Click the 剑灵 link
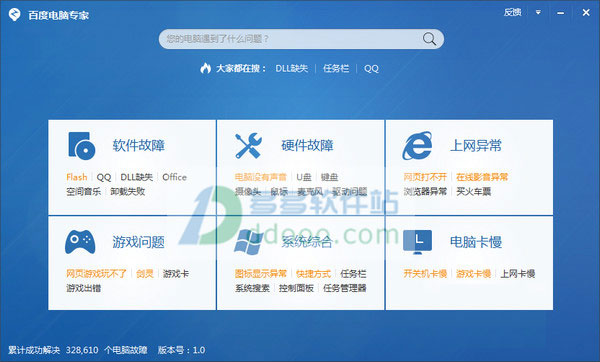Image resolution: width=600 pixels, height=362 pixels. pyautogui.click(x=145, y=274)
